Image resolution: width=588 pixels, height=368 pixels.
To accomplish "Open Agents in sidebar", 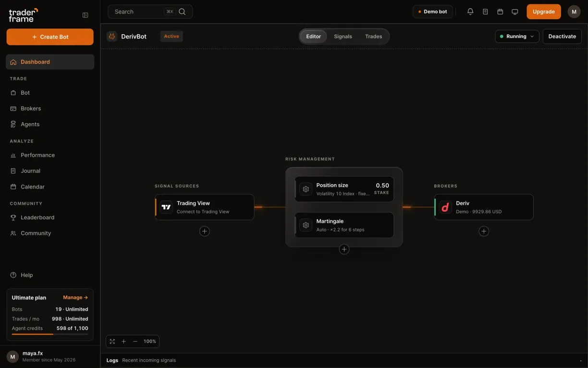I will 50,124.
